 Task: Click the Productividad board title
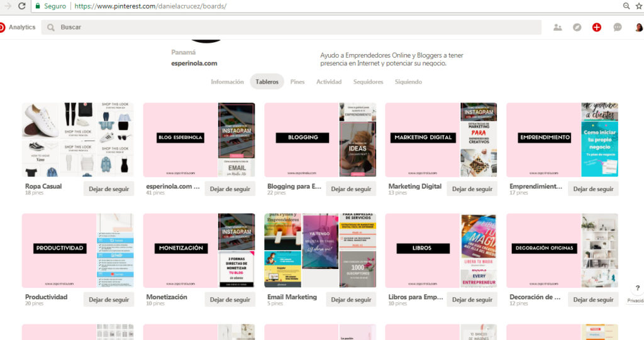coord(46,297)
